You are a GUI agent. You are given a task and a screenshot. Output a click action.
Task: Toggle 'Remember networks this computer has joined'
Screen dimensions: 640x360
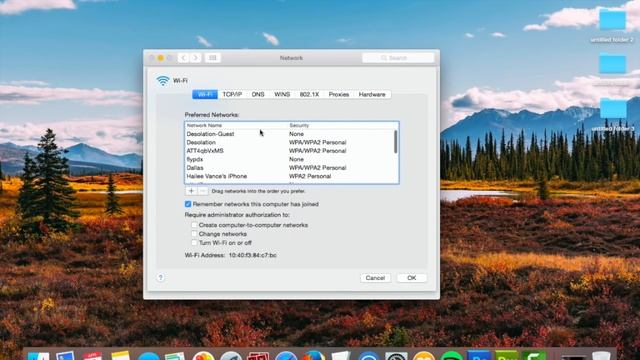[188, 204]
